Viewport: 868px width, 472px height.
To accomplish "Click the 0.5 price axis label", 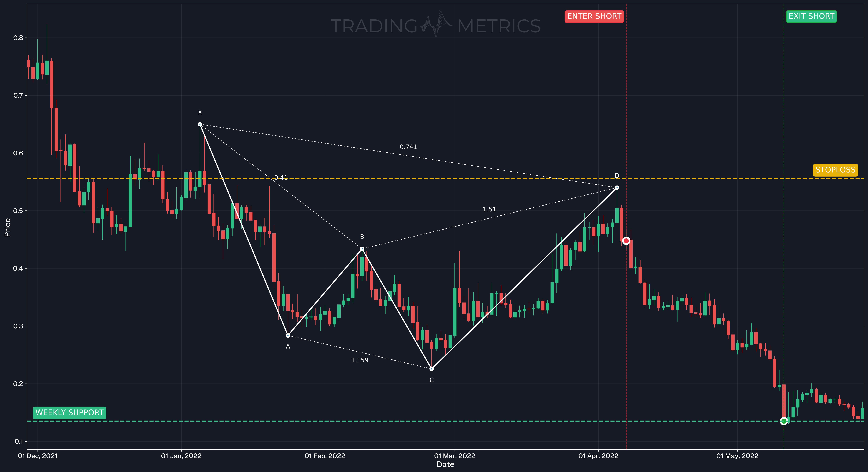I will point(18,211).
